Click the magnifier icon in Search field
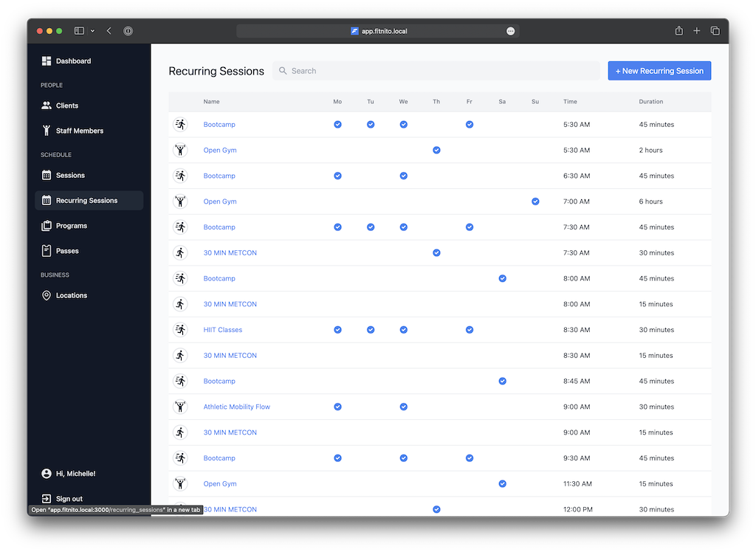The image size is (756, 552). pos(283,71)
